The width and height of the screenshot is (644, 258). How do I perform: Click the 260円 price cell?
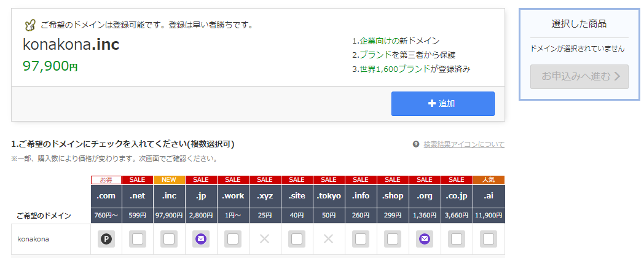click(x=361, y=215)
